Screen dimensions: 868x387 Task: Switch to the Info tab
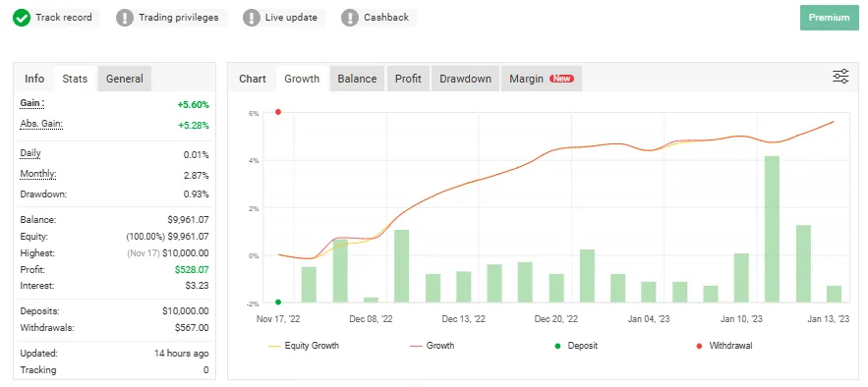(34, 79)
